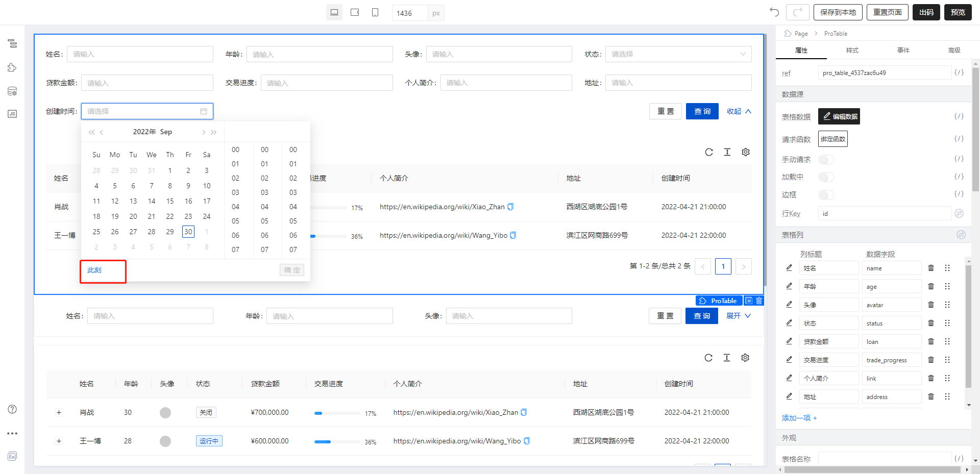Select the component library puzzle icon
Viewport: 980px width, 474px height.
coord(12,67)
